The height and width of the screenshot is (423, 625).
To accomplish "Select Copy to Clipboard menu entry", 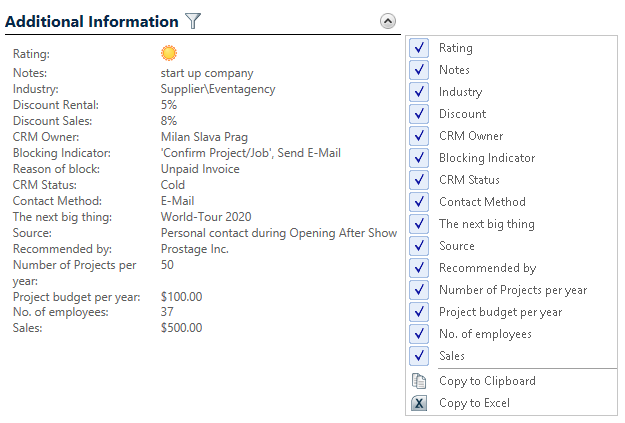I will (x=487, y=381).
